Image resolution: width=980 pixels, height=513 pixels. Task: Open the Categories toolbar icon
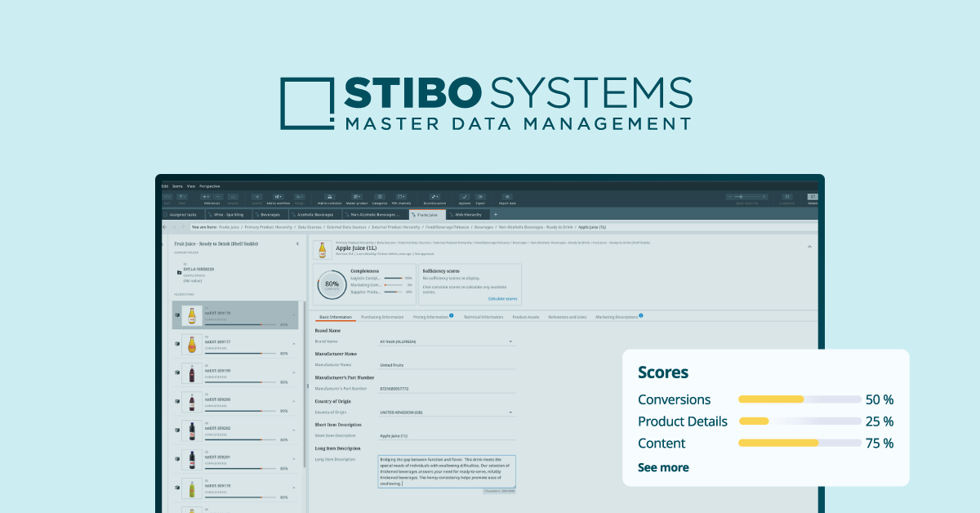tap(380, 197)
